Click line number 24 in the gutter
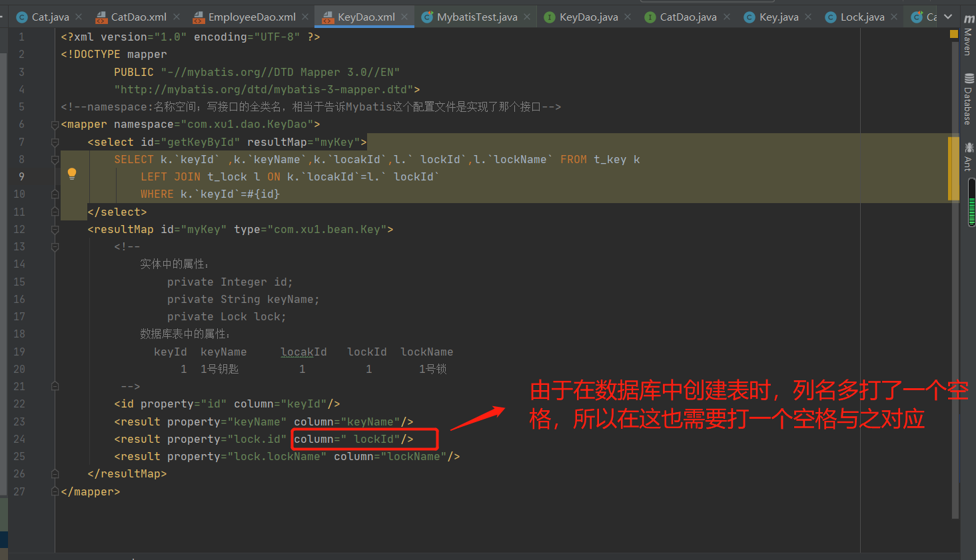 click(19, 439)
